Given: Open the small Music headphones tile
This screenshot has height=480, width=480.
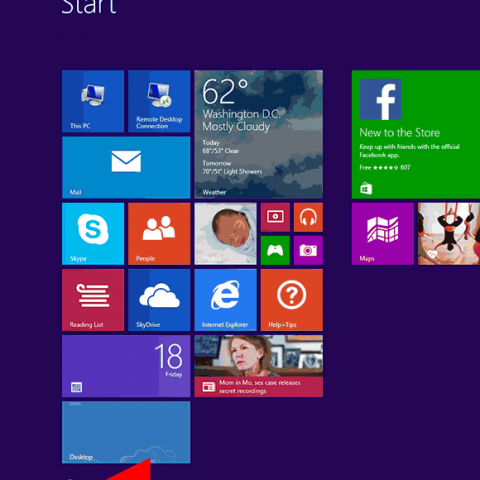Looking at the screenshot, I should [308, 217].
